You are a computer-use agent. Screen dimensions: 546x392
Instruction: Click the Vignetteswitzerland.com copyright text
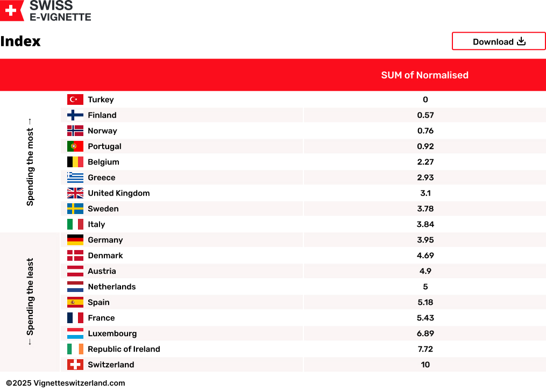tap(66, 383)
